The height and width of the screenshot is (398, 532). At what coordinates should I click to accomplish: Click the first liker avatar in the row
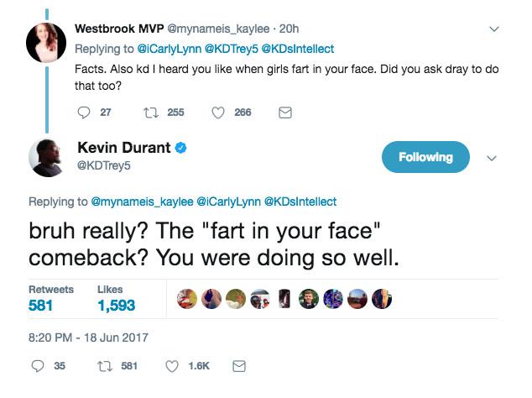tap(187, 299)
